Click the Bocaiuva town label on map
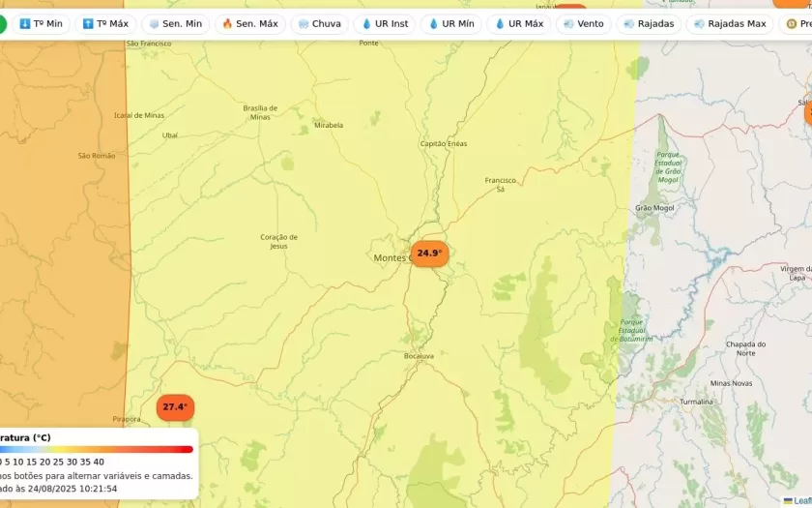 (419, 356)
